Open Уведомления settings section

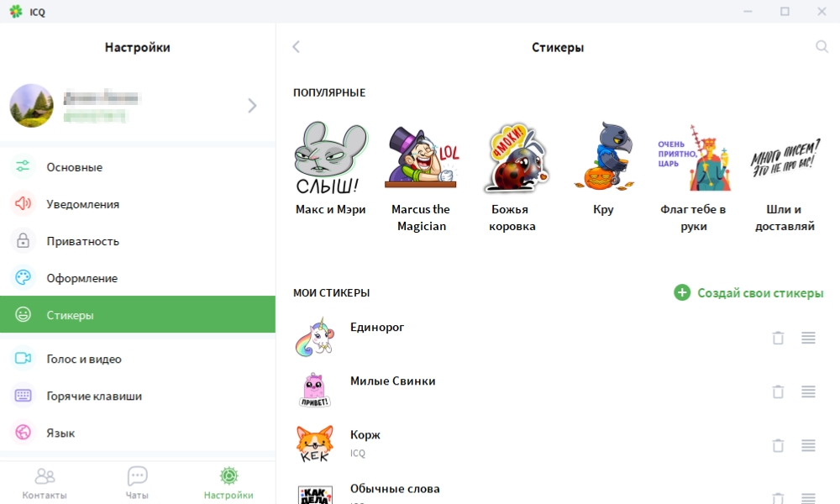point(138,204)
